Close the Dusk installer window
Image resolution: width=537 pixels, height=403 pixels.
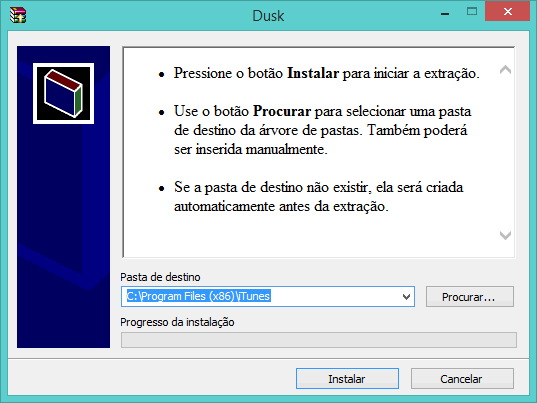pos(508,12)
